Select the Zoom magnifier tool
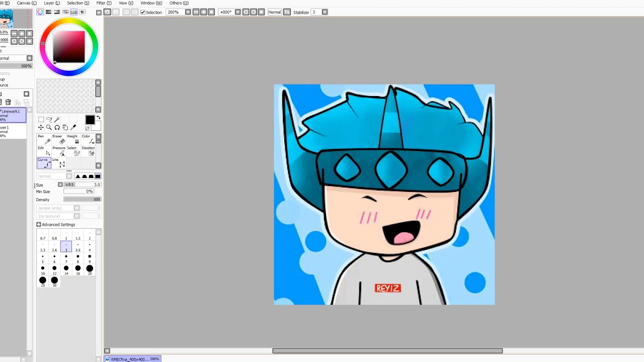The height and width of the screenshot is (362, 644). pos(49,128)
